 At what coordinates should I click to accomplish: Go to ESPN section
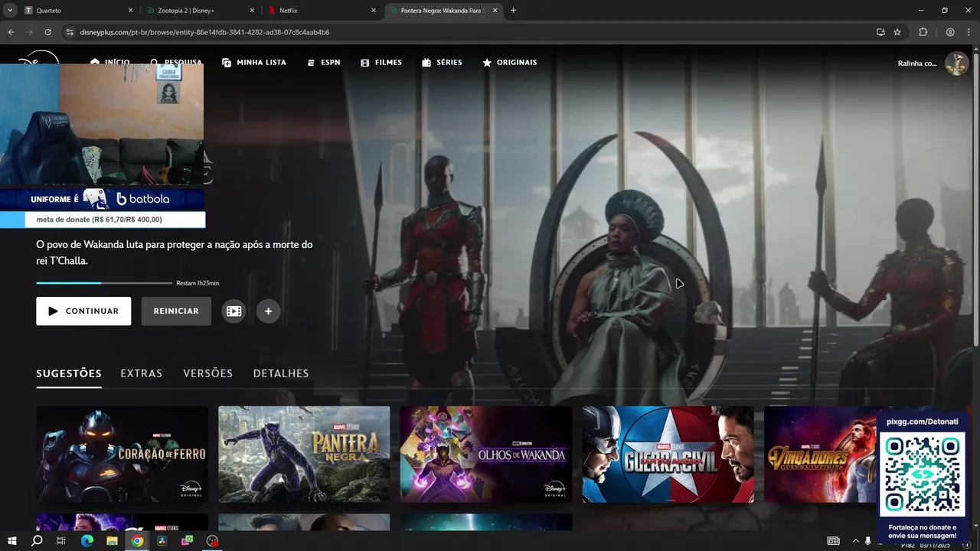(323, 62)
